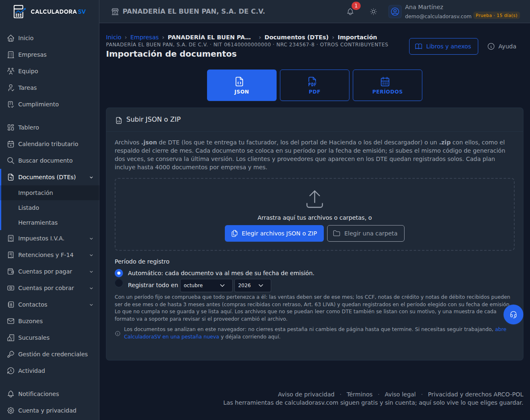Open Listado under Documentos (DTEs)
This screenshot has width=530, height=420.
(x=50, y=208)
